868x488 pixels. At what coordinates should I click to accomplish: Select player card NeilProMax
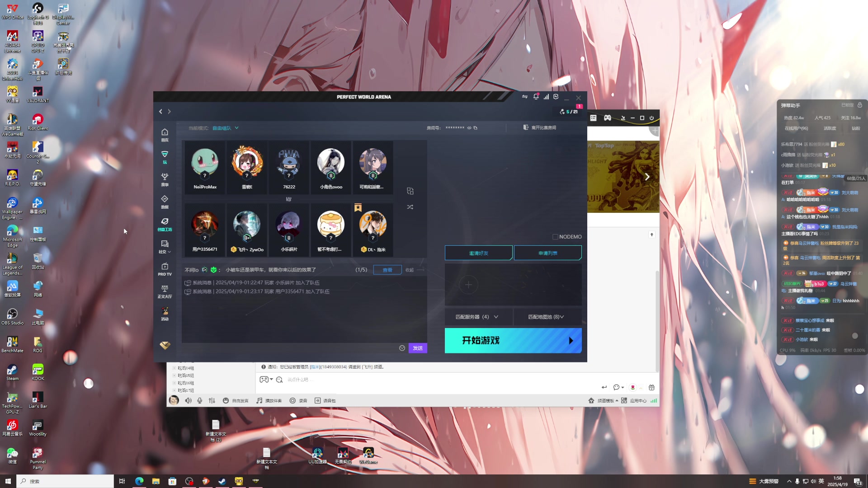[205, 168]
